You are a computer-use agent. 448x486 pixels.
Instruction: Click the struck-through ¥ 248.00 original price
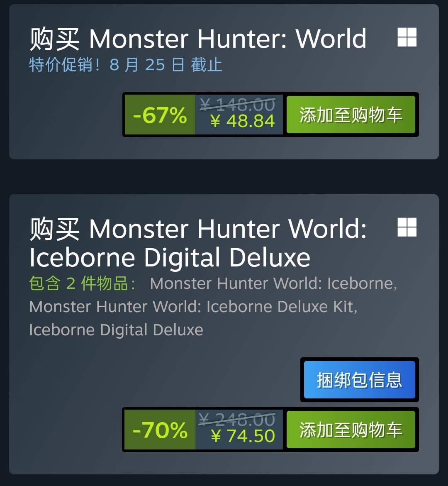[x=237, y=419]
